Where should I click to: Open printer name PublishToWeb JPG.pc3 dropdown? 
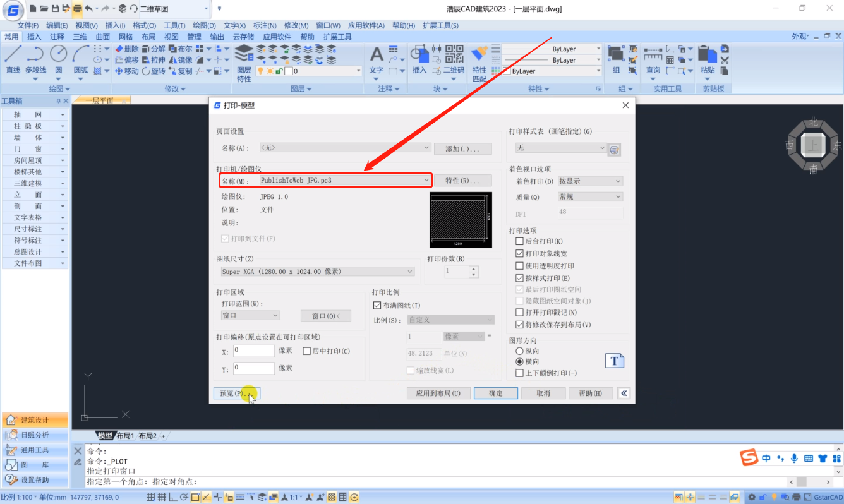[x=346, y=181]
